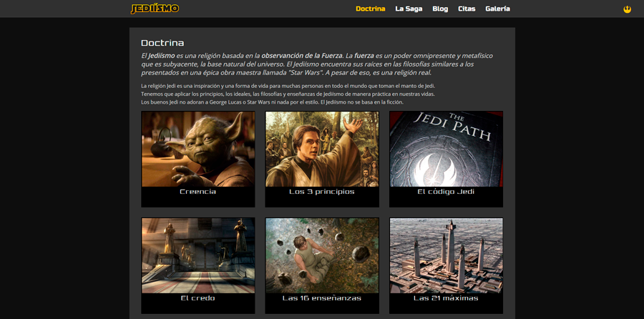Open Las 16 enseñanzas link
Screen dimensions: 644x319
322,298
